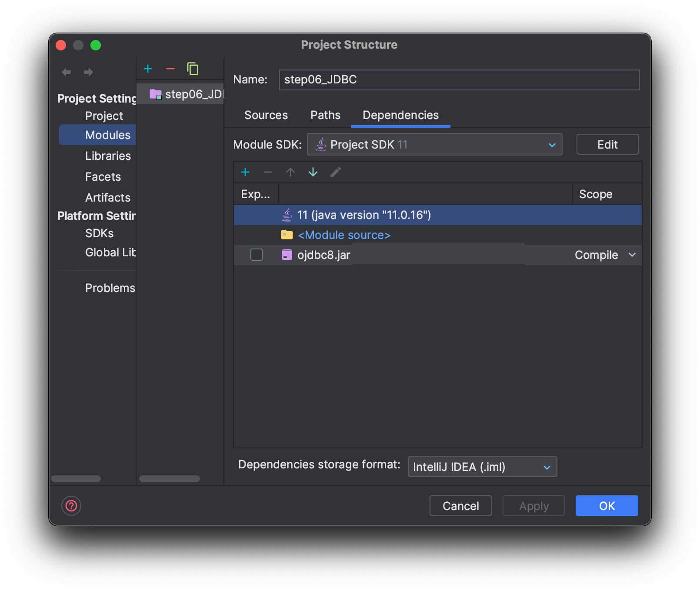The width and height of the screenshot is (700, 590).
Task: Toggle export checkbox for ojdbc8.jar
Action: tap(257, 255)
